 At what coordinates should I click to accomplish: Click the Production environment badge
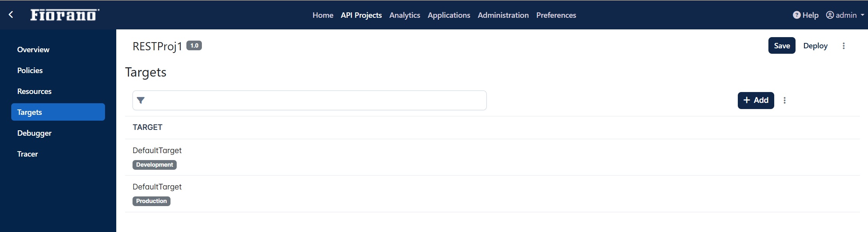click(x=152, y=201)
